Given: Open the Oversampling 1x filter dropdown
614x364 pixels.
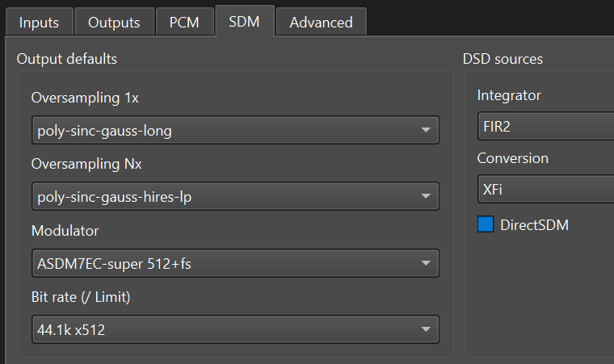Looking at the screenshot, I should click(x=235, y=130).
